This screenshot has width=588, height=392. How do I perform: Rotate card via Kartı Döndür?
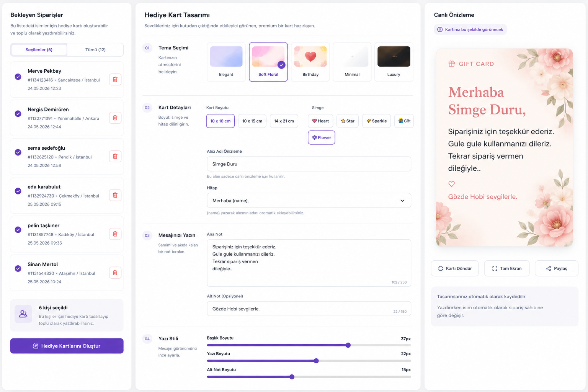[455, 268]
